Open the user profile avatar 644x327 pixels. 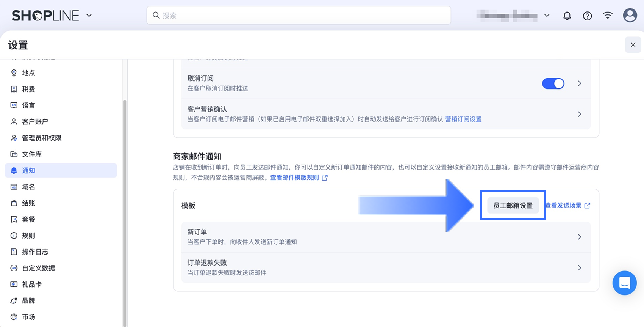pos(630,15)
